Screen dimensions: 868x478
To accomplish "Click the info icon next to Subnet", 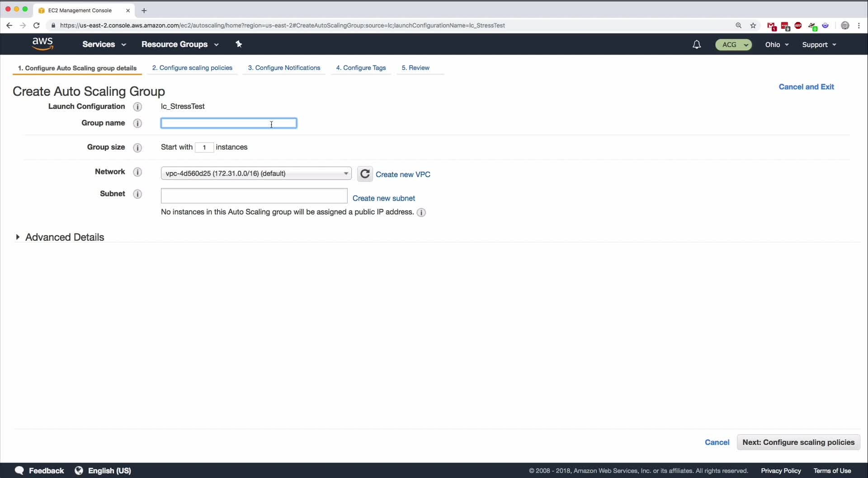I will pyautogui.click(x=138, y=194).
